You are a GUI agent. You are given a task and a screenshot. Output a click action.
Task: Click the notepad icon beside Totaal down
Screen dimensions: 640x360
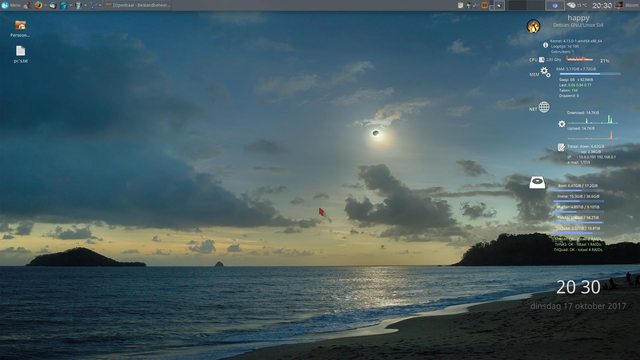pyautogui.click(x=562, y=147)
